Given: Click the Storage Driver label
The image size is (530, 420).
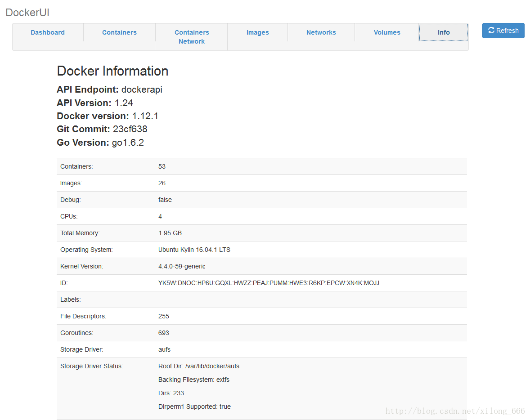Looking at the screenshot, I should click(x=82, y=349).
